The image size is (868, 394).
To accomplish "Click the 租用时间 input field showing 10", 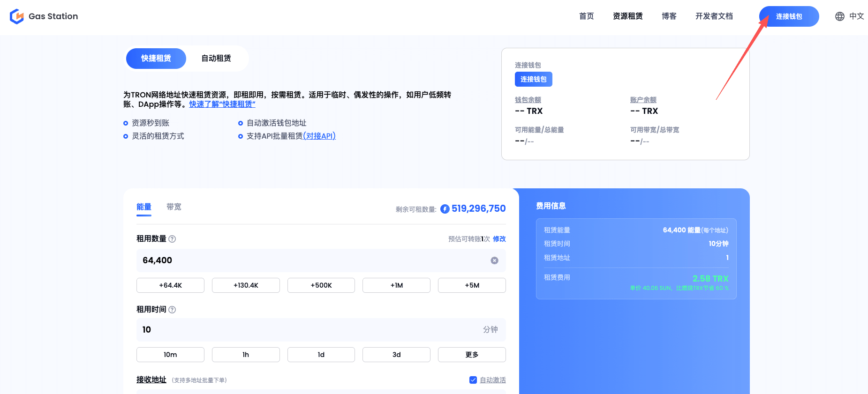I will [x=321, y=330].
